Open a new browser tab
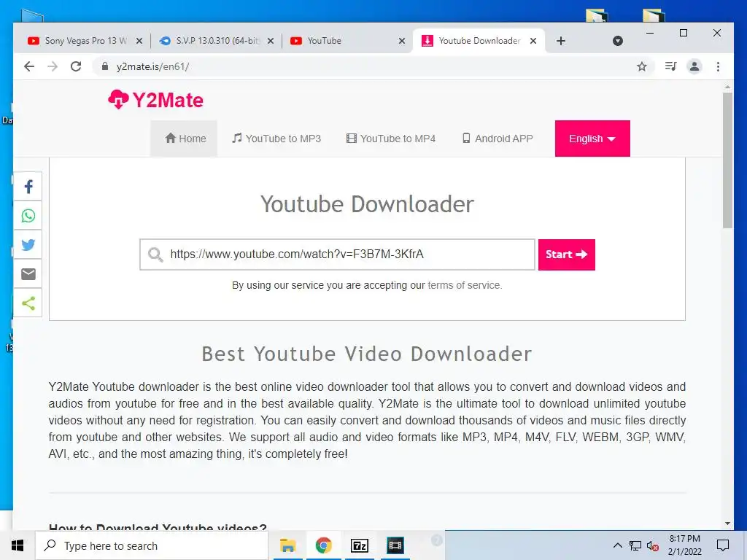The width and height of the screenshot is (747, 560). [561, 41]
